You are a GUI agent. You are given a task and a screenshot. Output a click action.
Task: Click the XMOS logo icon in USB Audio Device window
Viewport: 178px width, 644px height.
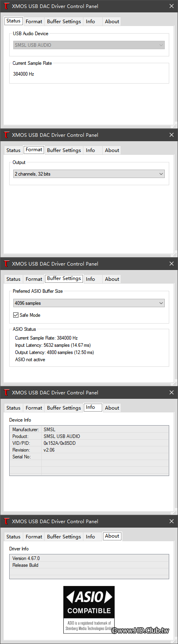point(6,6)
